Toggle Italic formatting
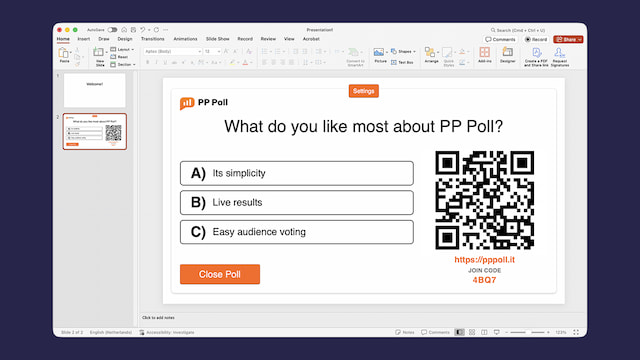This screenshot has width=640, height=360. click(156, 62)
